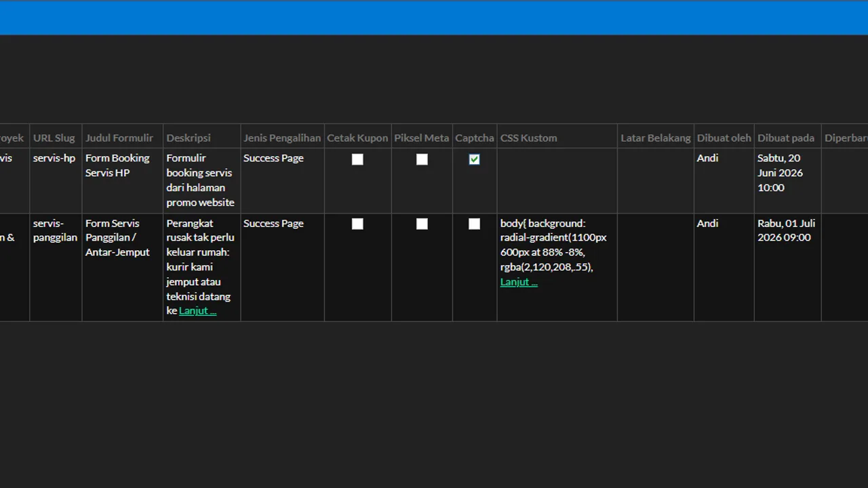Enable Captcha checkbox in servis-panggilan row
The height and width of the screenshot is (488, 868).
[x=474, y=224]
